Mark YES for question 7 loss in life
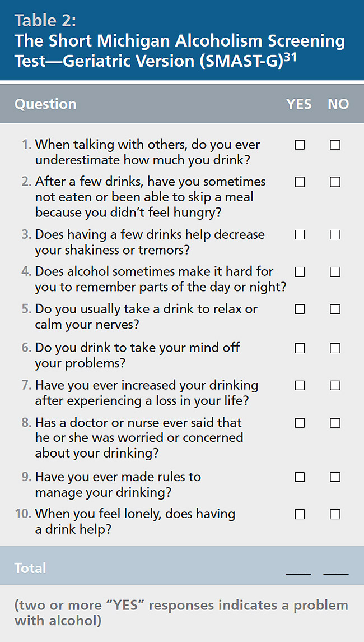 coord(300,385)
